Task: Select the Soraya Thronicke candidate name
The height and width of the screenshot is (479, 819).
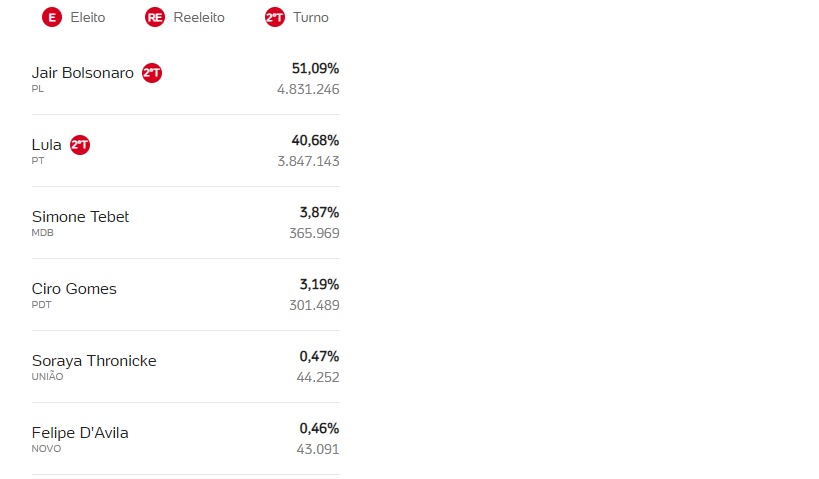Action: pos(94,361)
